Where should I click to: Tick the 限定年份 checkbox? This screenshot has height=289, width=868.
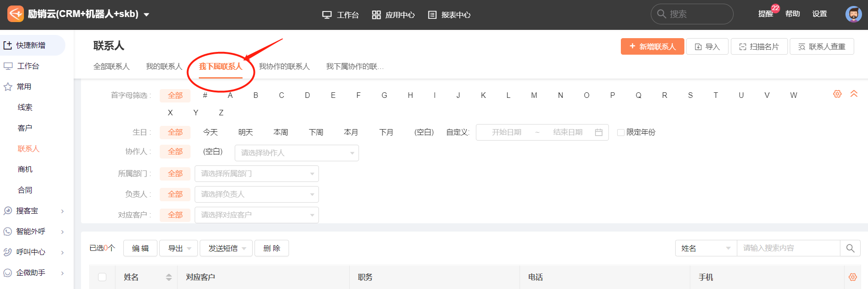(621, 132)
